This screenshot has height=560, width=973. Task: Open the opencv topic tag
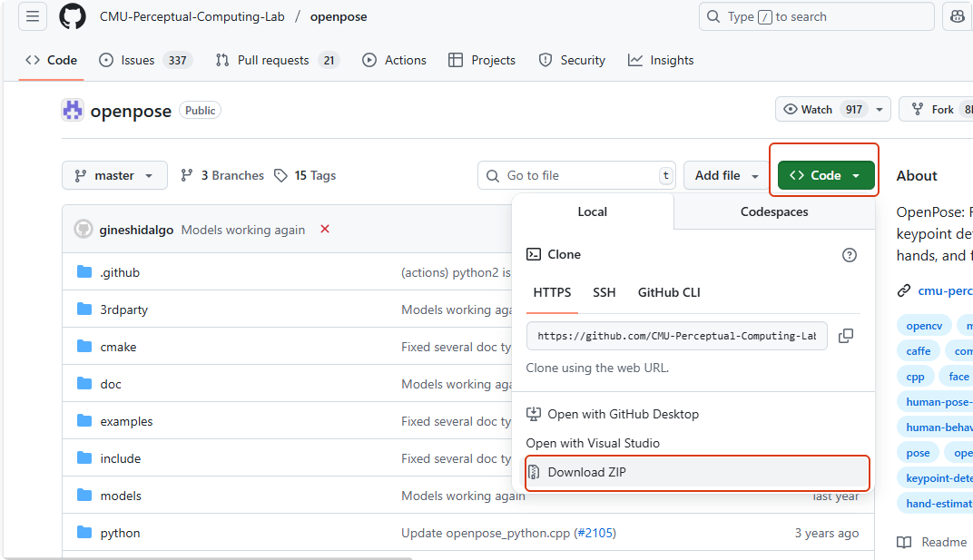point(924,326)
